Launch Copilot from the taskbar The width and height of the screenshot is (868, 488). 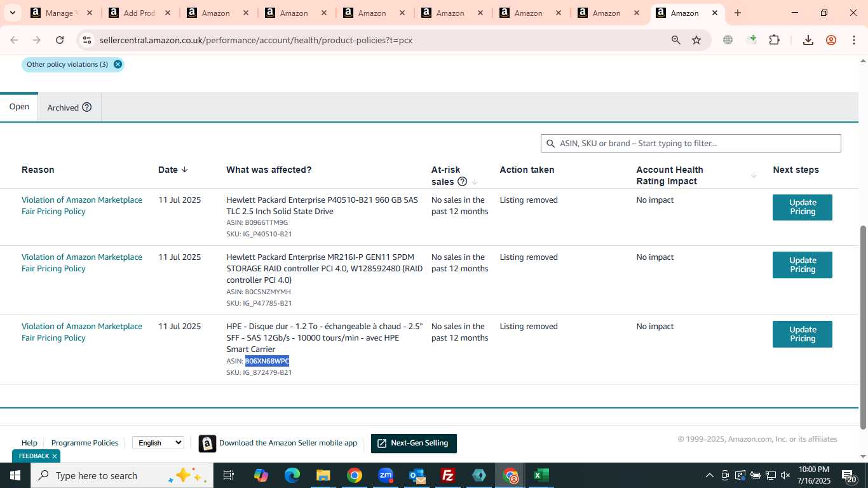[x=261, y=475]
